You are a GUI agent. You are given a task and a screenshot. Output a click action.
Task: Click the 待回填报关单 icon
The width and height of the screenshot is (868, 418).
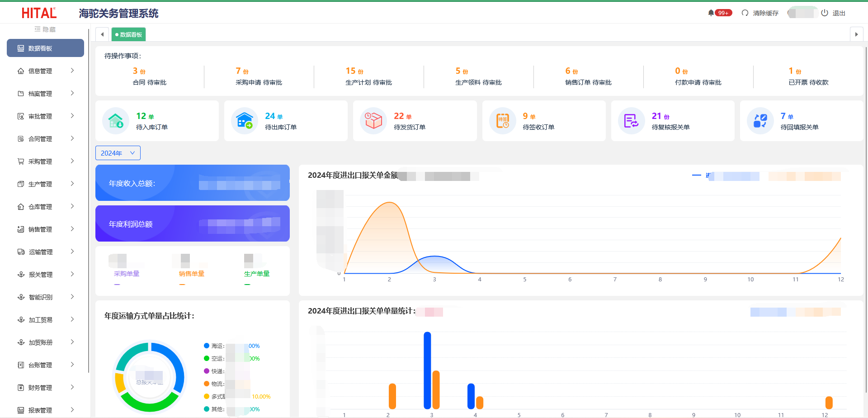tap(760, 121)
